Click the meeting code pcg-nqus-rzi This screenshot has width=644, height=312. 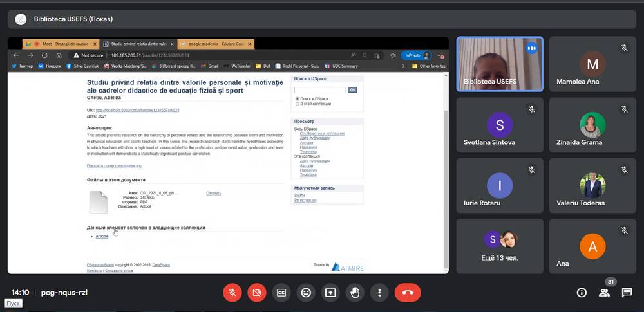click(64, 293)
